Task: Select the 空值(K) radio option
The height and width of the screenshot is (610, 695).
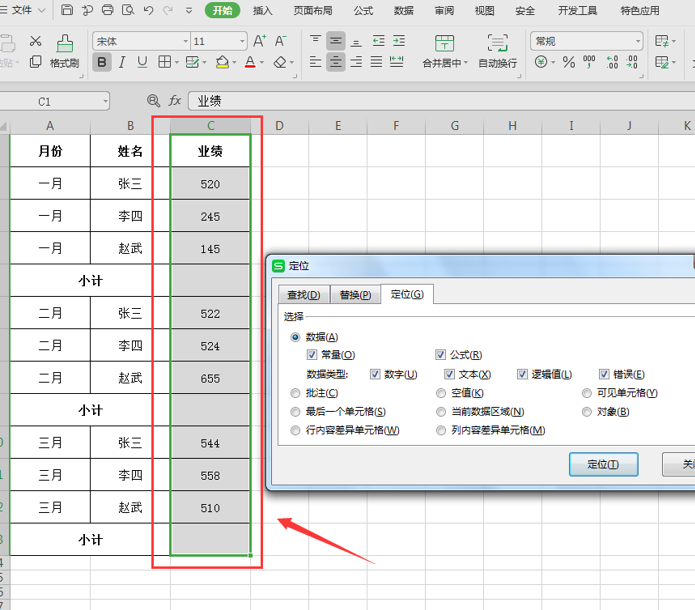Action: (x=441, y=393)
